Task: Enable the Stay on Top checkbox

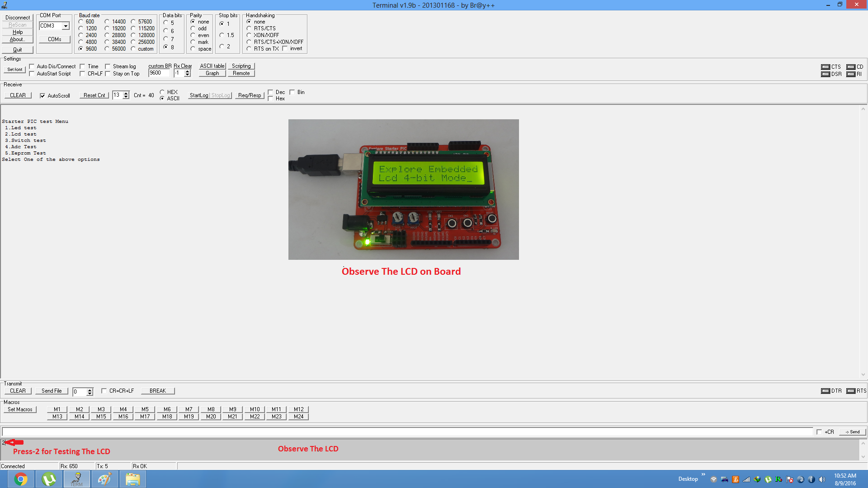Action: tap(108, 74)
